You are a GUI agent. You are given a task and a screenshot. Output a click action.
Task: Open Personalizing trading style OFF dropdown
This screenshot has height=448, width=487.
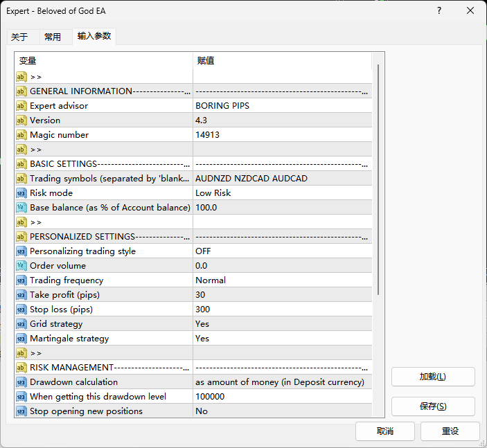click(283, 251)
